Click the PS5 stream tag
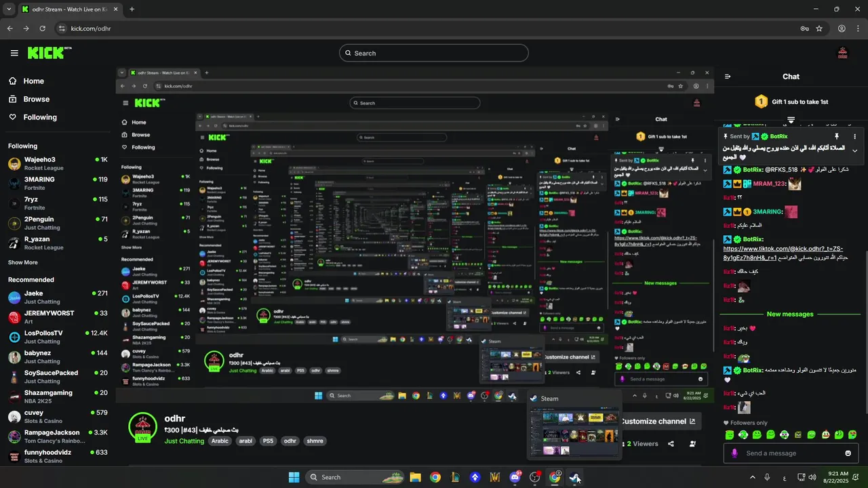This screenshot has width=868, height=488. tap(269, 441)
